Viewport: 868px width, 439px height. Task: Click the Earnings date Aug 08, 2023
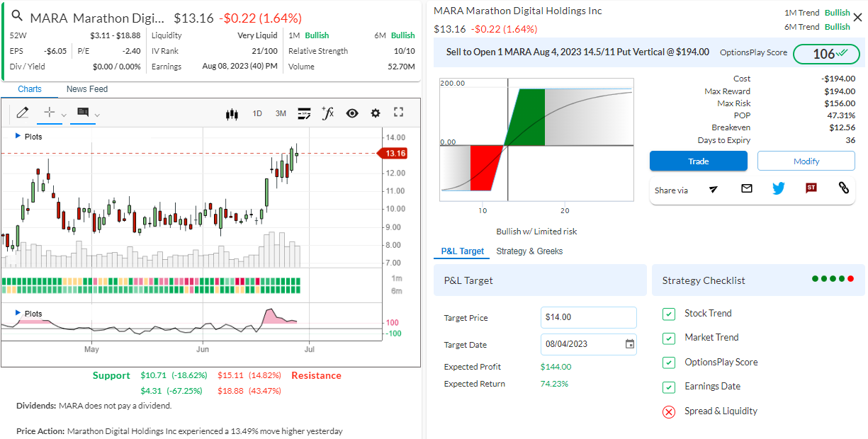click(239, 67)
